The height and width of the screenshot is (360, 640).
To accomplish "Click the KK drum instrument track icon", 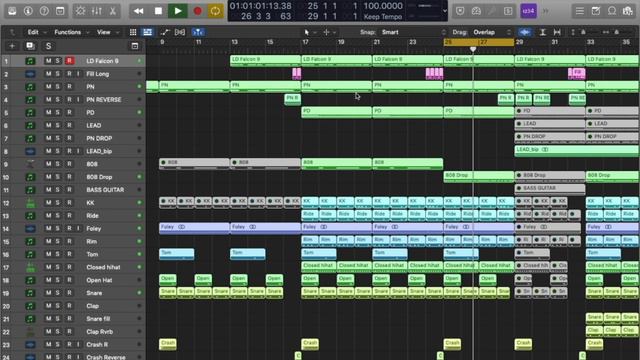I will [x=30, y=202].
